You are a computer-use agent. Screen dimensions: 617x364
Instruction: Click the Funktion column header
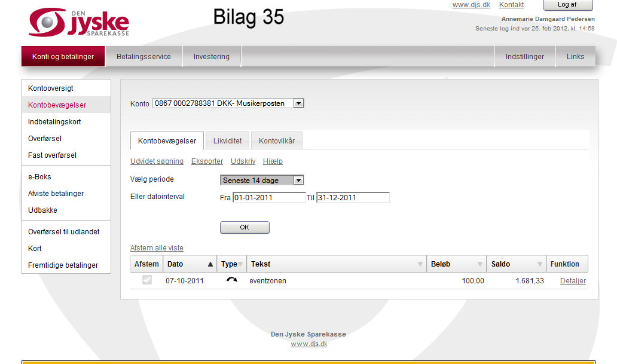click(x=567, y=264)
